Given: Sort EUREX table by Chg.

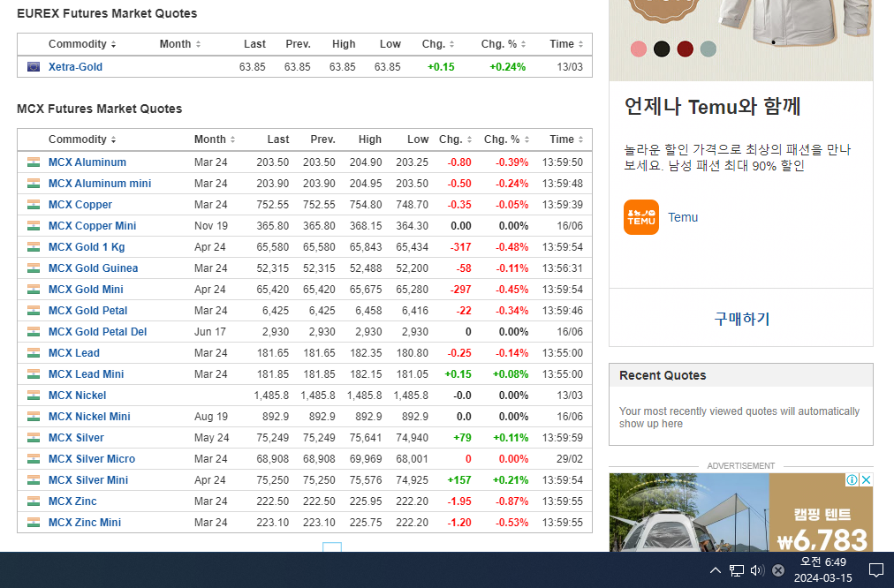Looking at the screenshot, I should coord(438,44).
